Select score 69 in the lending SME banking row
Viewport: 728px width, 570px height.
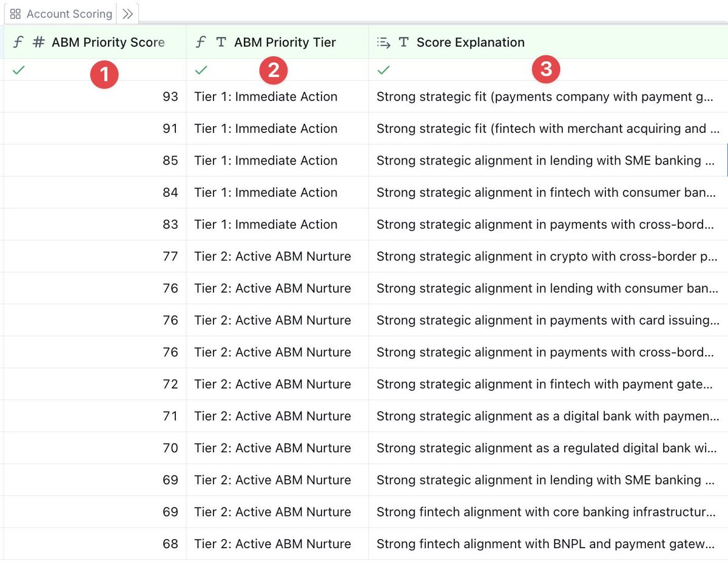[x=95, y=480]
